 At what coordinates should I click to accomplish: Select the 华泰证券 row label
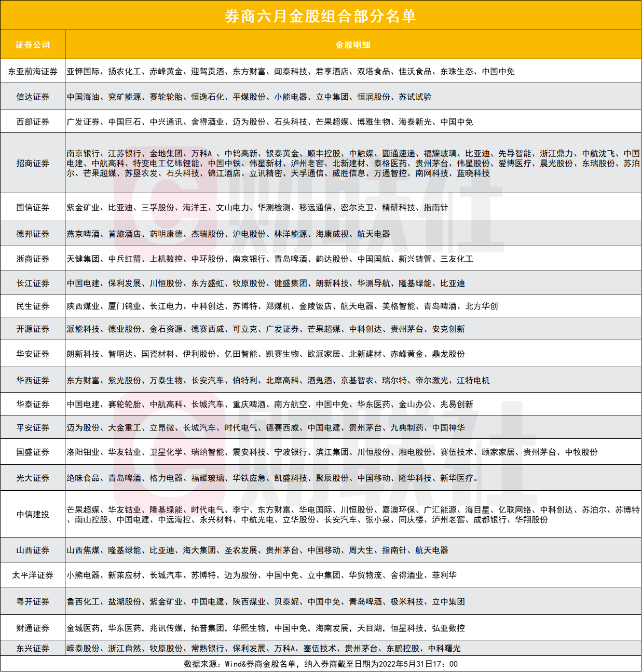33,405
